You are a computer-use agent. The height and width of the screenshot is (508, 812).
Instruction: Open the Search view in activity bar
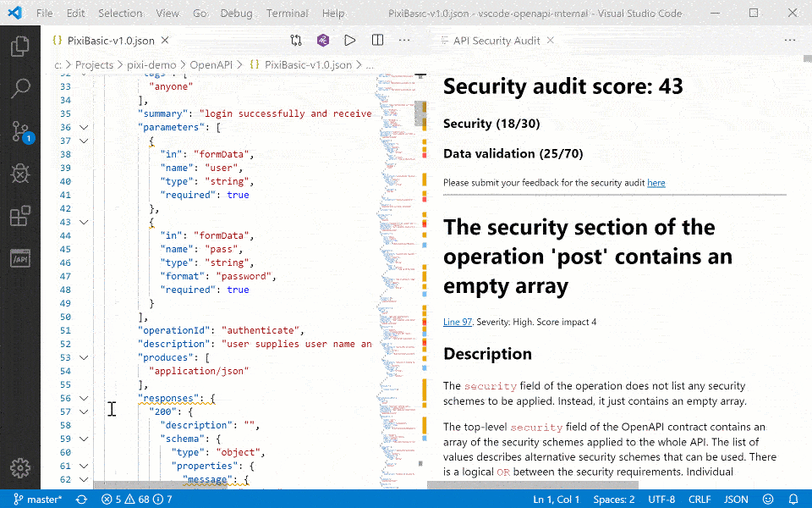tap(20, 89)
